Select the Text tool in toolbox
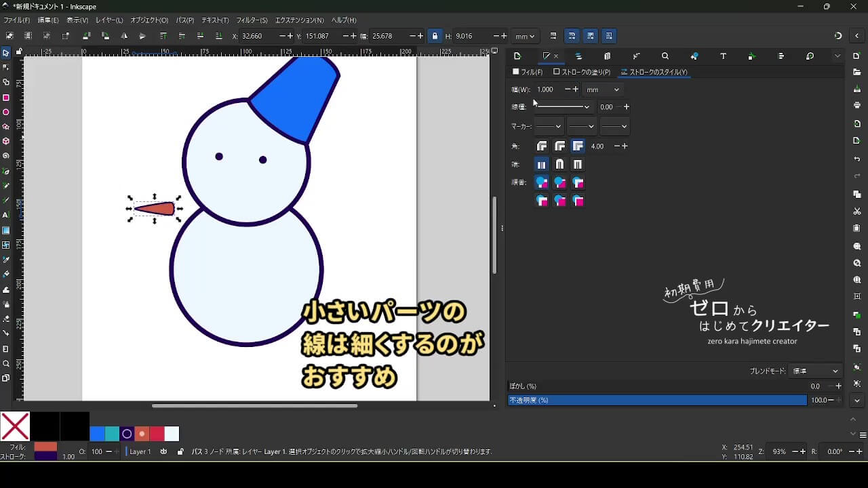Image resolution: width=868 pixels, height=488 pixels. point(6,215)
